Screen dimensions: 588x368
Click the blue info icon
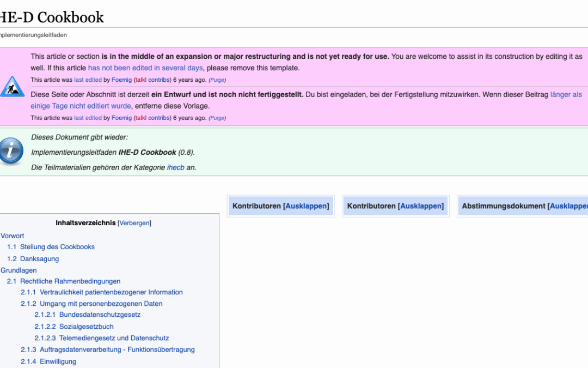tap(11, 151)
